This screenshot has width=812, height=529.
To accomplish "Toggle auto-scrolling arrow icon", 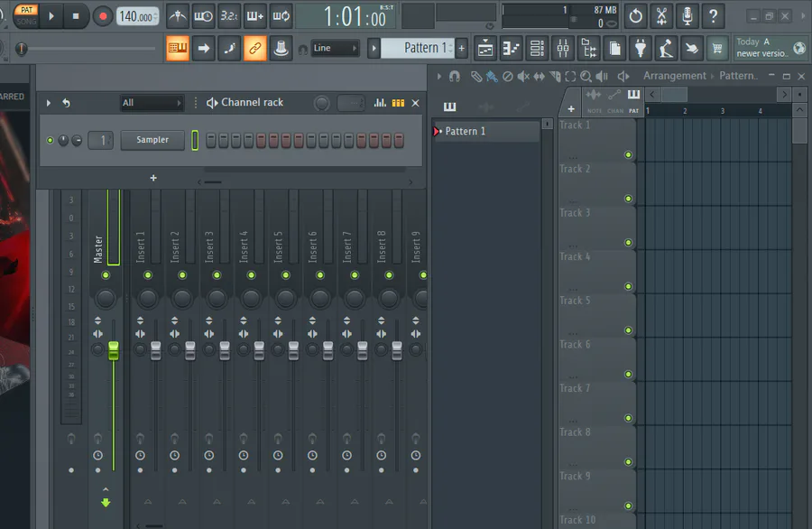I will coord(204,48).
